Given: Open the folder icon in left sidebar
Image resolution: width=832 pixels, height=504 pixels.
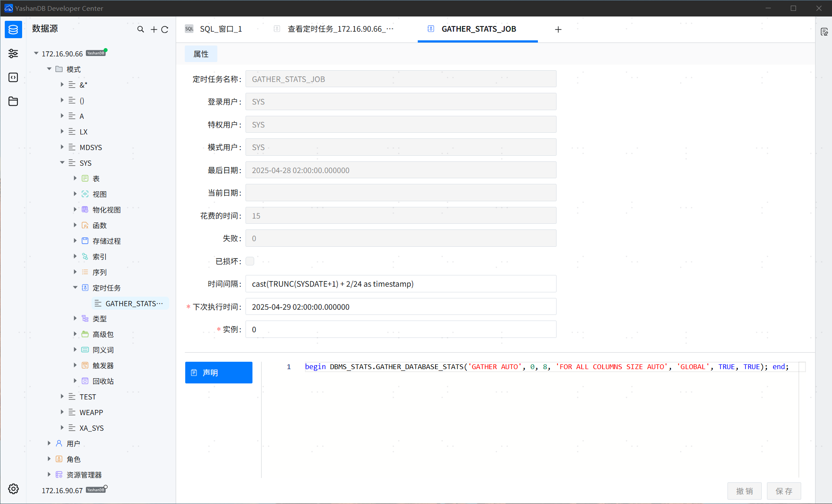Looking at the screenshot, I should tap(13, 101).
